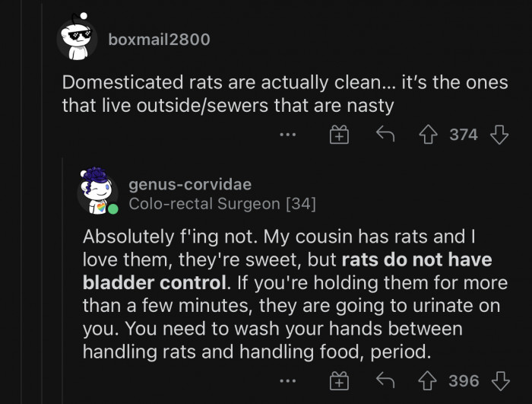This screenshot has height=404, width=532.
Task: Downvote the genus-corvidae reply
Action: (499, 380)
